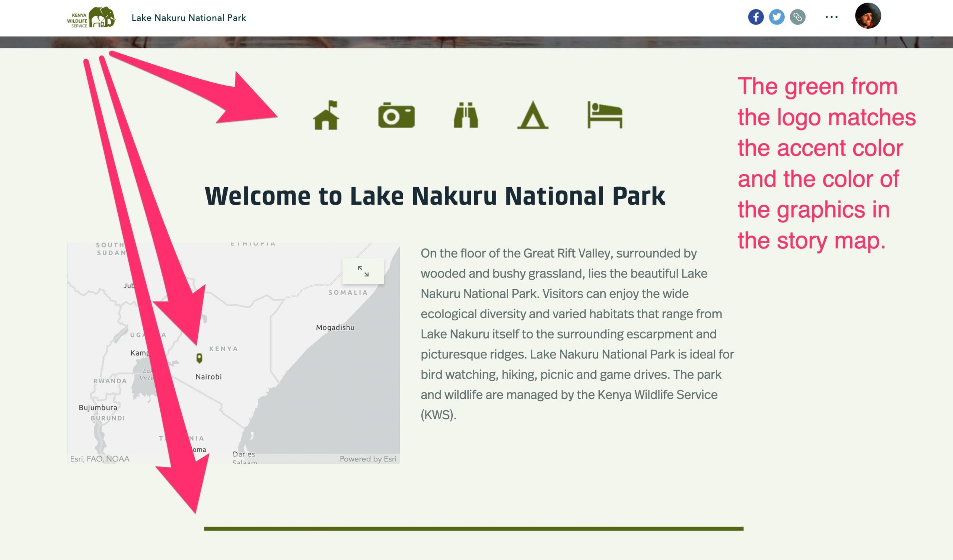Click the Kenya Wildlife Service elephant logo
The height and width of the screenshot is (560, 953).
point(91,17)
